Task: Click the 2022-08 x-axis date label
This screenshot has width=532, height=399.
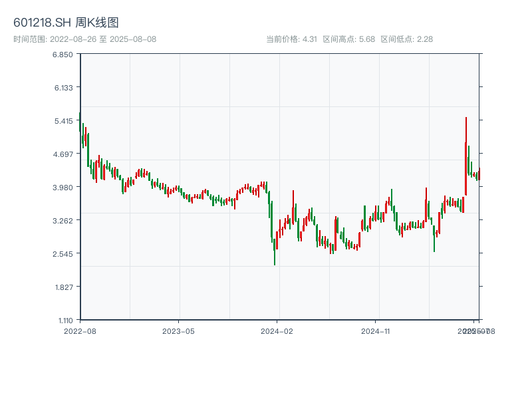Action: coord(80,331)
